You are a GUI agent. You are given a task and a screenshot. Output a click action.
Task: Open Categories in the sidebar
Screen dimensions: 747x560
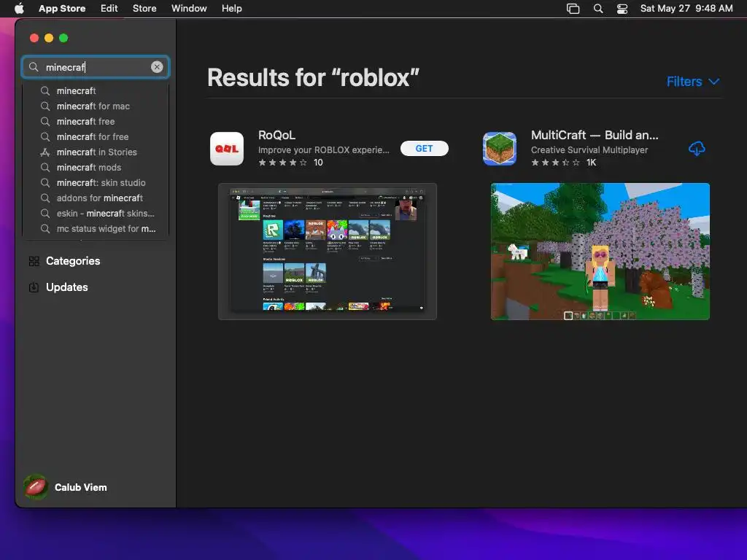click(x=73, y=261)
